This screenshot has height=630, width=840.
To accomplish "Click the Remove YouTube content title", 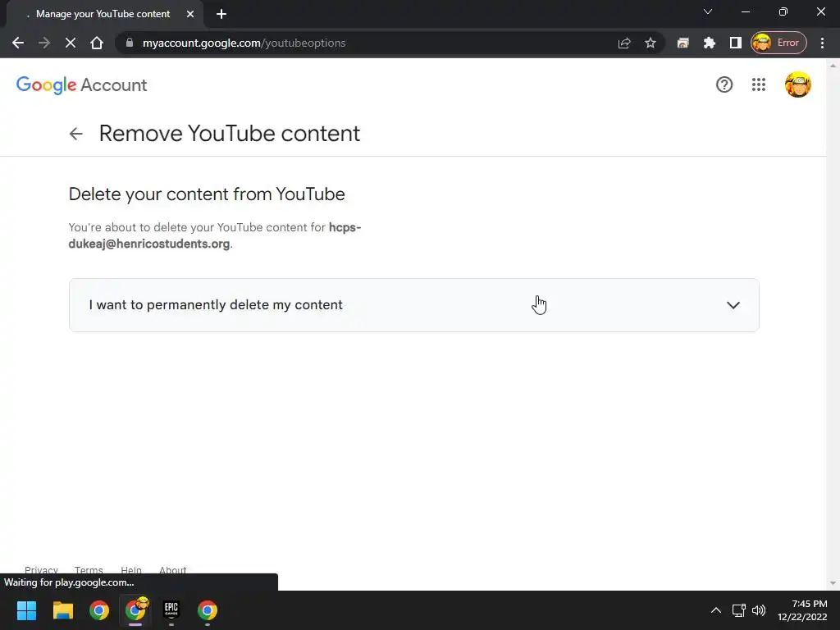I will coord(230,134).
